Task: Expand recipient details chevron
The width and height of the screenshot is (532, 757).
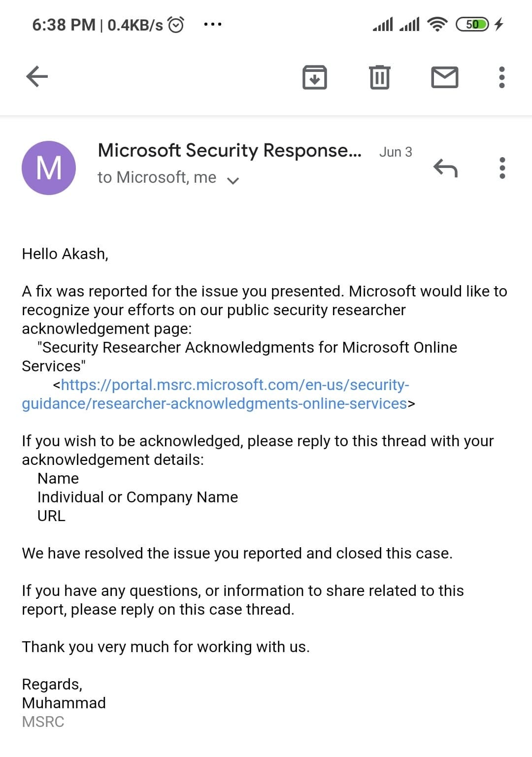Action: pyautogui.click(x=233, y=180)
